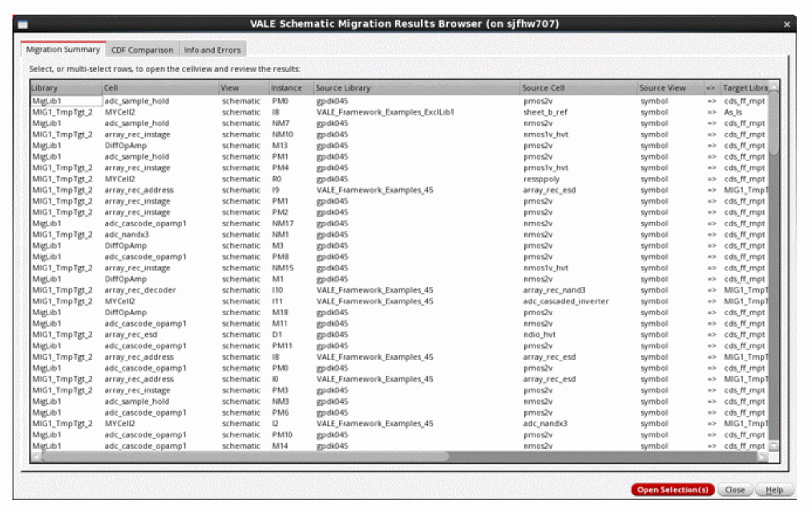Sort by the Source View column header

click(x=671, y=87)
